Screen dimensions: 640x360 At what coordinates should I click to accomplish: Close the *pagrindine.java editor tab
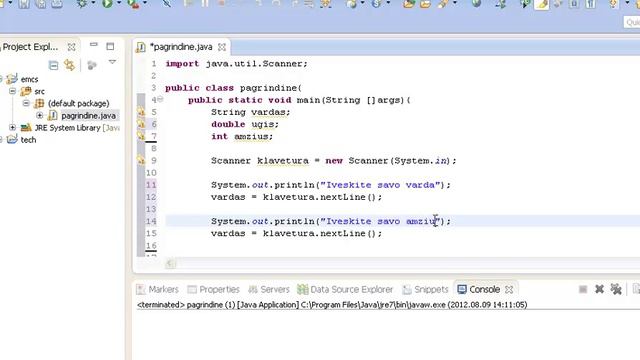(x=222, y=47)
